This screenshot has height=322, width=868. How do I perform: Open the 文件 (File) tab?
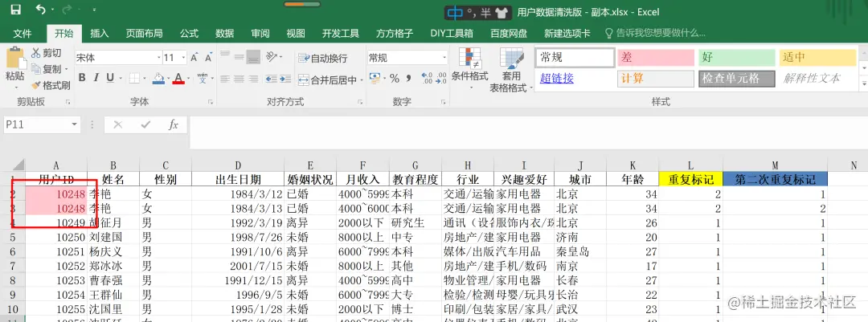[x=23, y=33]
